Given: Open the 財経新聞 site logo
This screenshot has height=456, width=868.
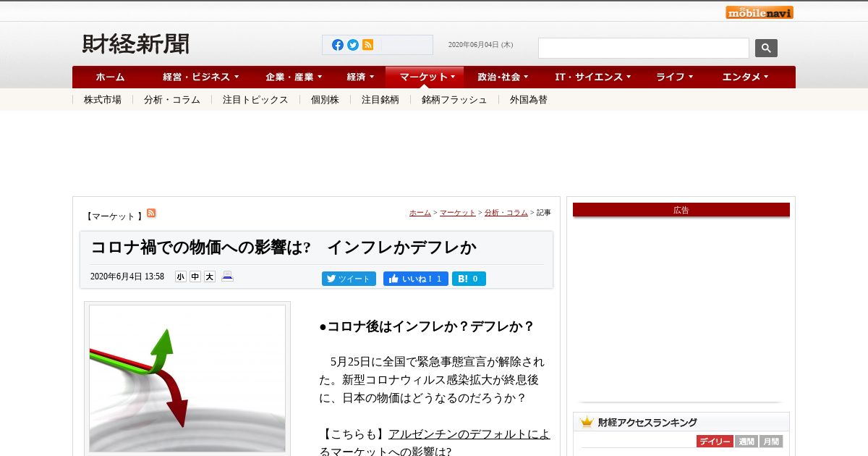Looking at the screenshot, I should point(136,45).
